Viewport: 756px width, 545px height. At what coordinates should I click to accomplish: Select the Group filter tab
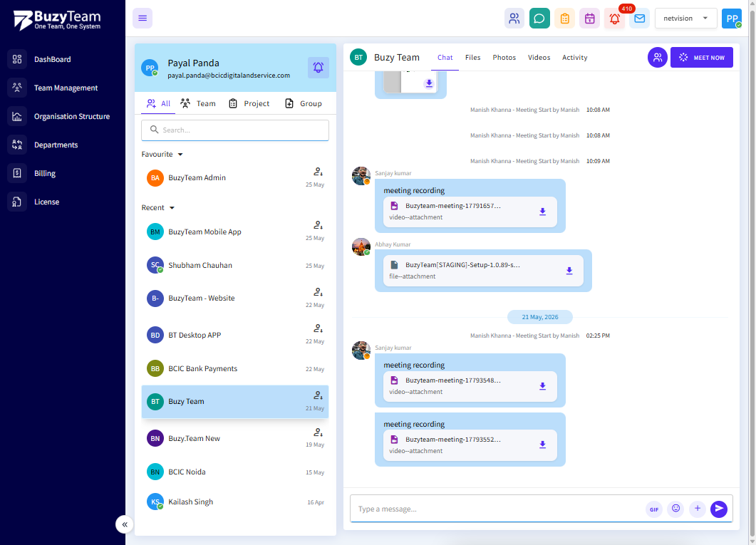click(x=304, y=103)
